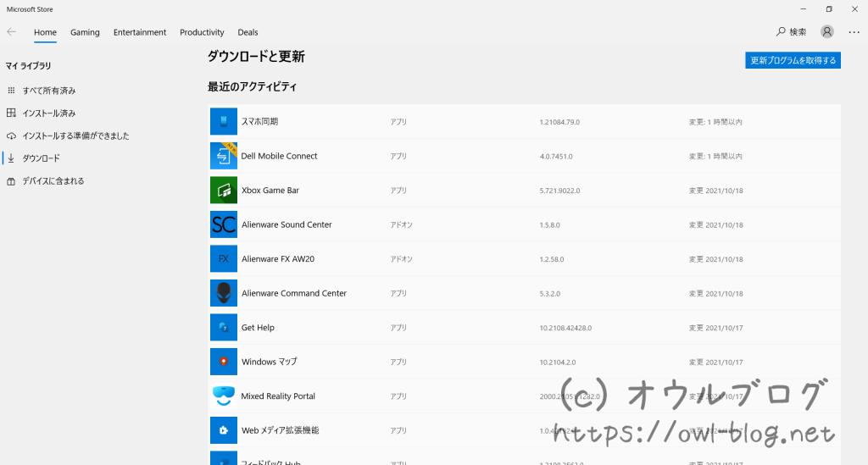Click the 変更 2021/10/17 date of Get Help
This screenshot has width=868, height=465.
coord(715,328)
